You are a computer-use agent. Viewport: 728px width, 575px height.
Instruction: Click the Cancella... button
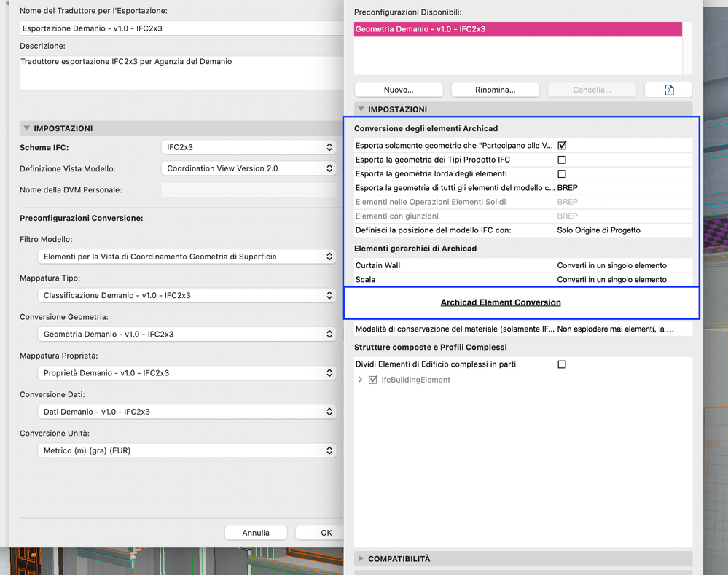(592, 90)
